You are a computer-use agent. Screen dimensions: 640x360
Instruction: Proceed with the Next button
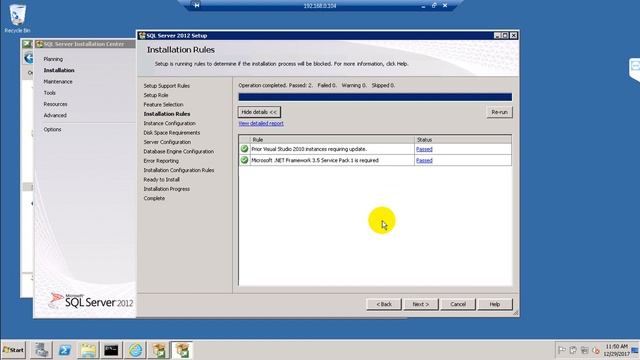[420, 304]
